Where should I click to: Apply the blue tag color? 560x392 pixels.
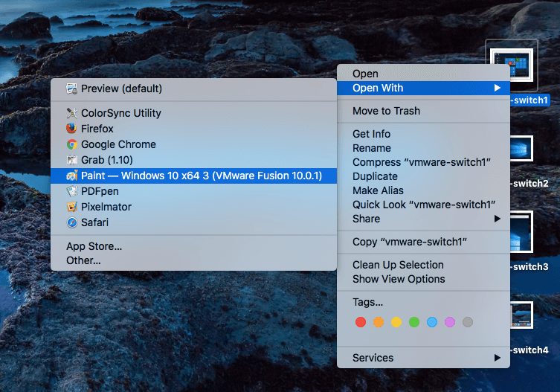click(x=432, y=322)
